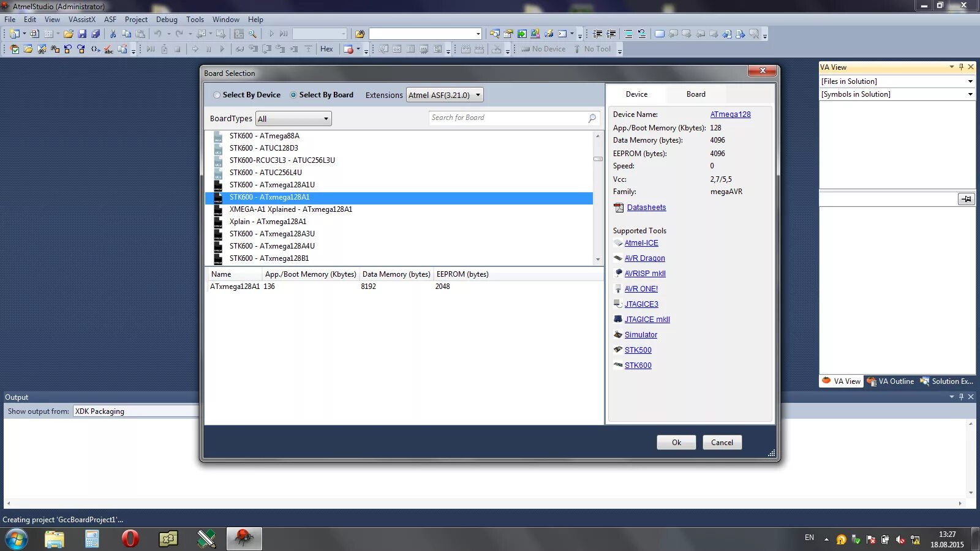Open the toolbar search combo box dropdown
Image resolution: width=980 pixels, height=551 pixels.
point(478,34)
